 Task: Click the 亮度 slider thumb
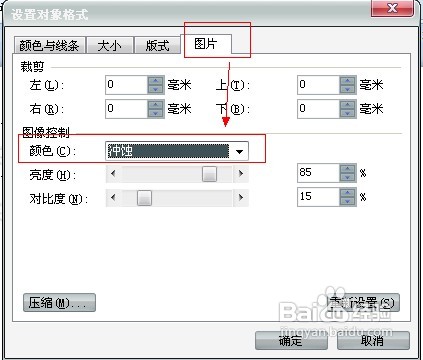click(209, 174)
